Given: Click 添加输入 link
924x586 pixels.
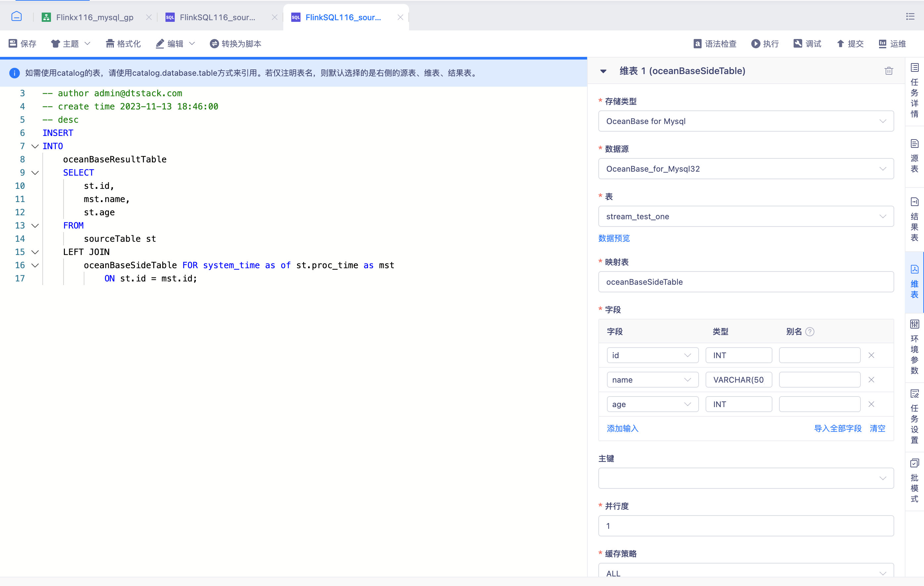Looking at the screenshot, I should point(623,428).
